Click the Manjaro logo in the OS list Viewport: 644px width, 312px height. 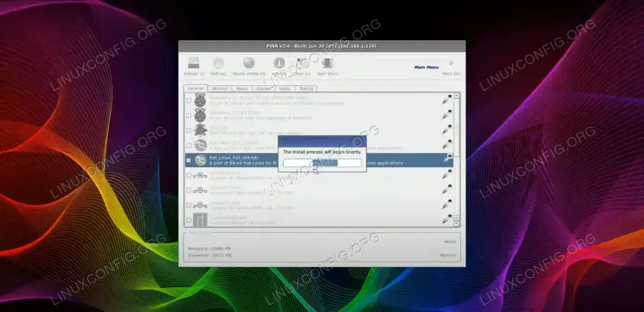click(200, 219)
